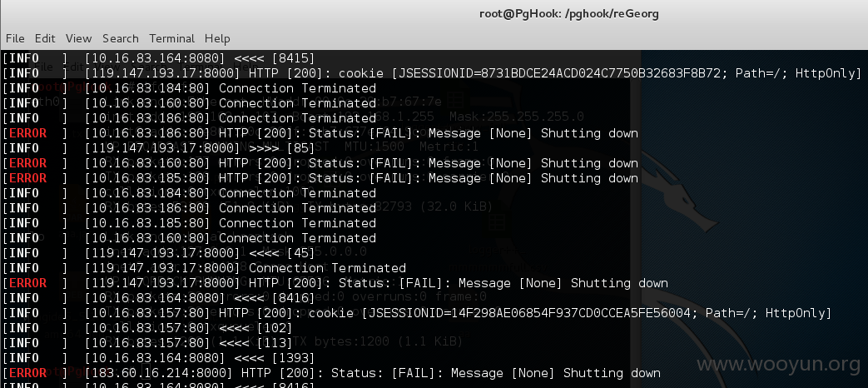Click the line ending with [1393]
The height and width of the screenshot is (388, 868).
[x=158, y=358]
